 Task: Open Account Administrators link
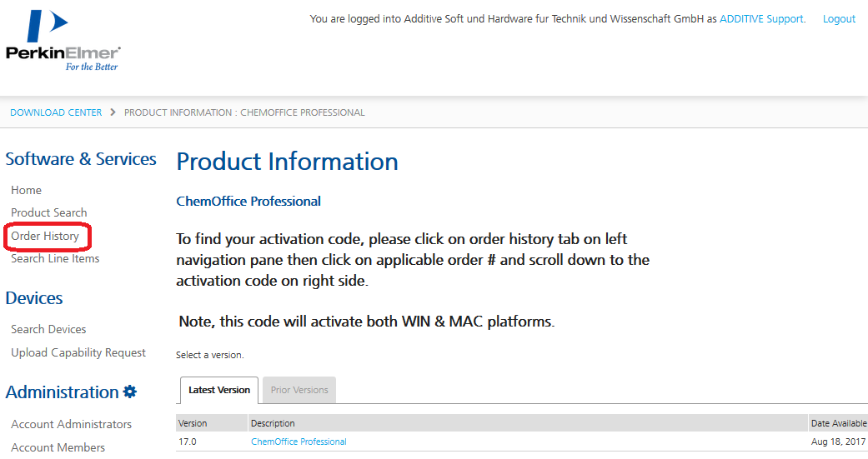pos(72,424)
